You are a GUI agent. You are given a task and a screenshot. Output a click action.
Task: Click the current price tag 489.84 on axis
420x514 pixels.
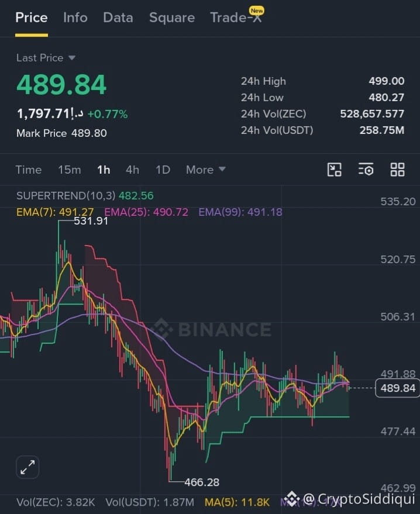pos(397,388)
